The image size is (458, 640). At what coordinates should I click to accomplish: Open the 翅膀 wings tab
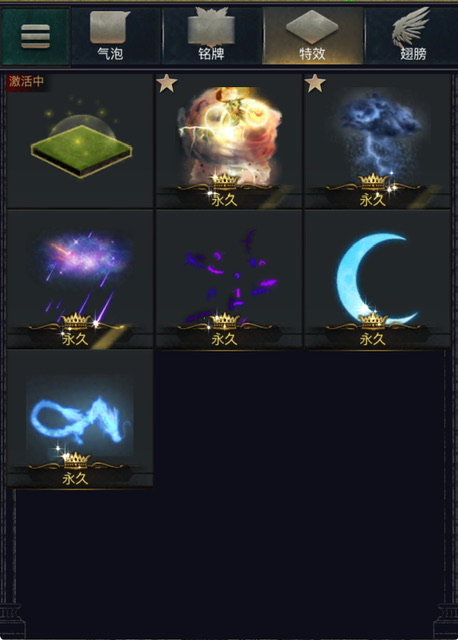(x=411, y=36)
